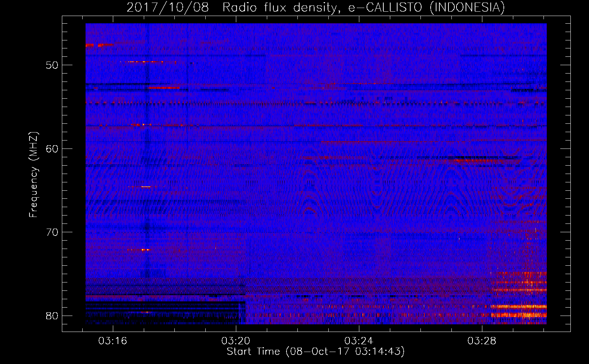Click the "Start Time (08-Oct-17 03:14:43)" label

coord(316,352)
